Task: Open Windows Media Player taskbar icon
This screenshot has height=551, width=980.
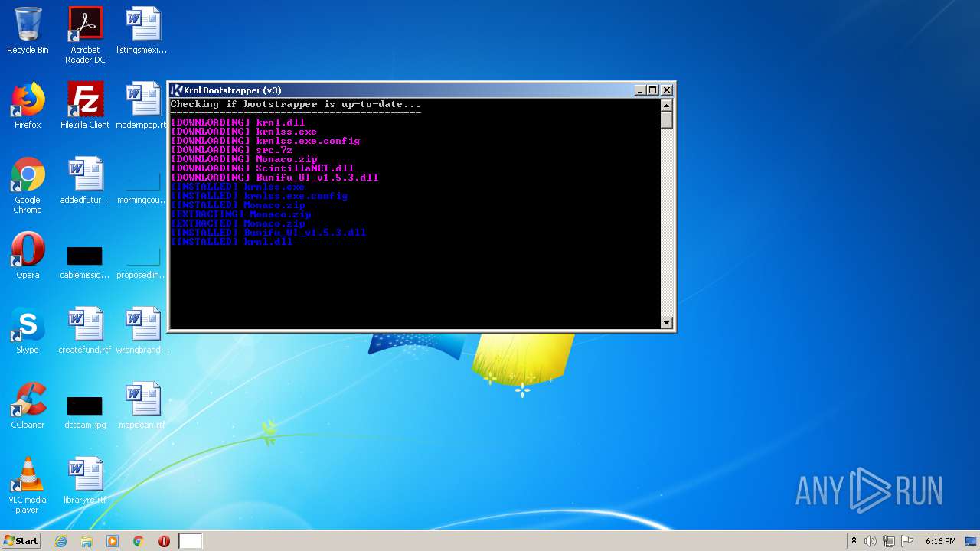Action: pyautogui.click(x=113, y=541)
